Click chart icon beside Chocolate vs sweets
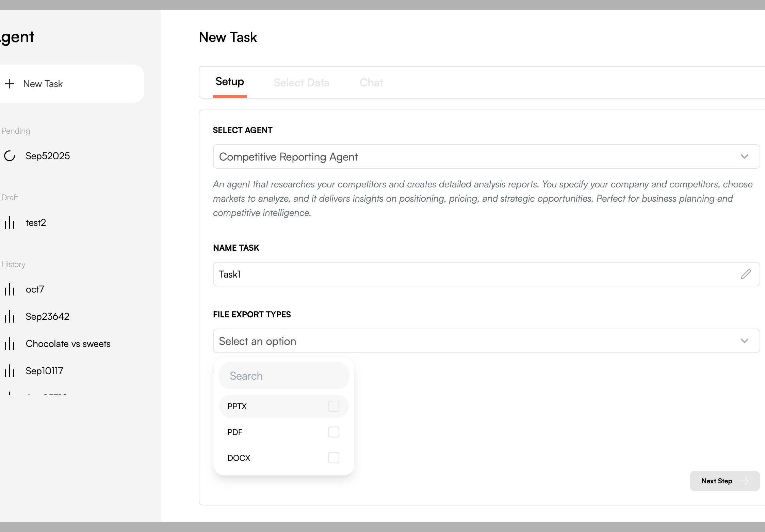Viewport: 765px width, 532px height. [10, 344]
